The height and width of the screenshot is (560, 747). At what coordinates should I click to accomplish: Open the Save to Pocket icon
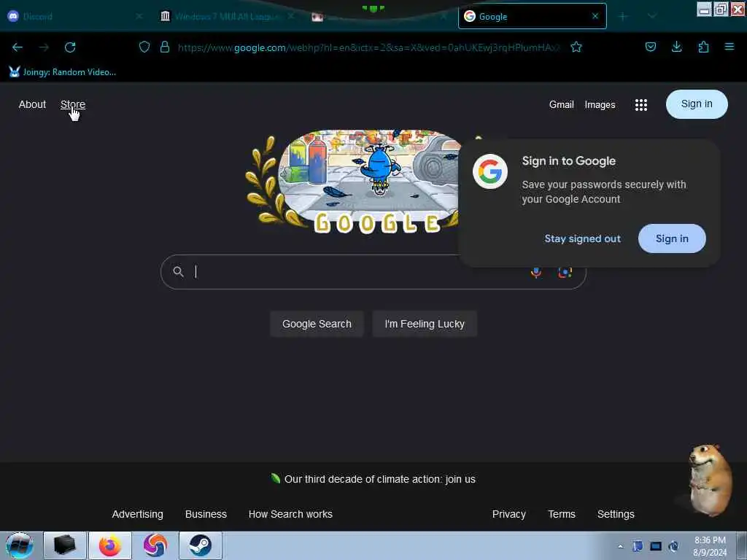click(x=651, y=47)
